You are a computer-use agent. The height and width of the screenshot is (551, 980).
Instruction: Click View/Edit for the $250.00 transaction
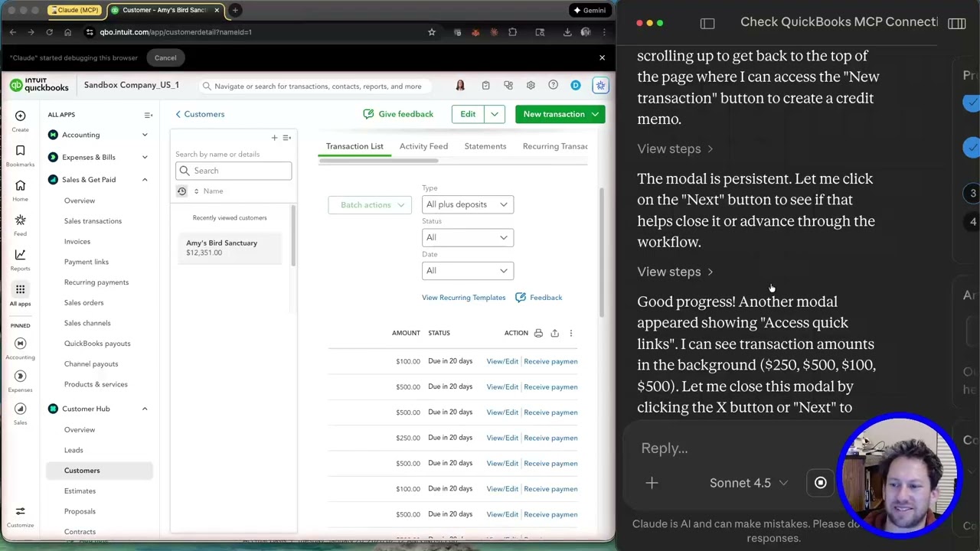coord(502,438)
